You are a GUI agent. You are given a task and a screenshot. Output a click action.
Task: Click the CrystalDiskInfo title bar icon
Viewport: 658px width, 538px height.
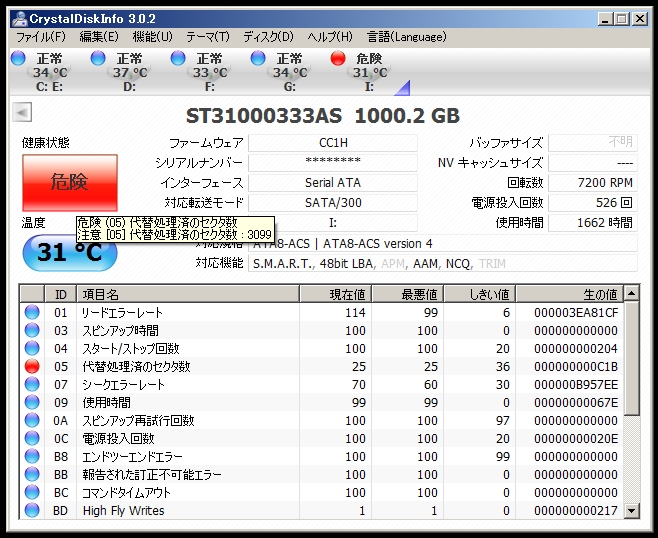19,19
